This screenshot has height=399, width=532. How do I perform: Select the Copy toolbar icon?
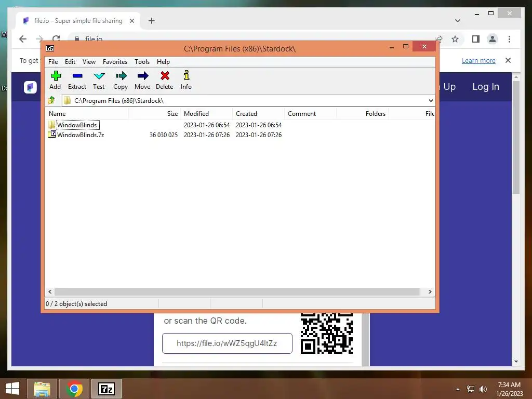click(121, 80)
